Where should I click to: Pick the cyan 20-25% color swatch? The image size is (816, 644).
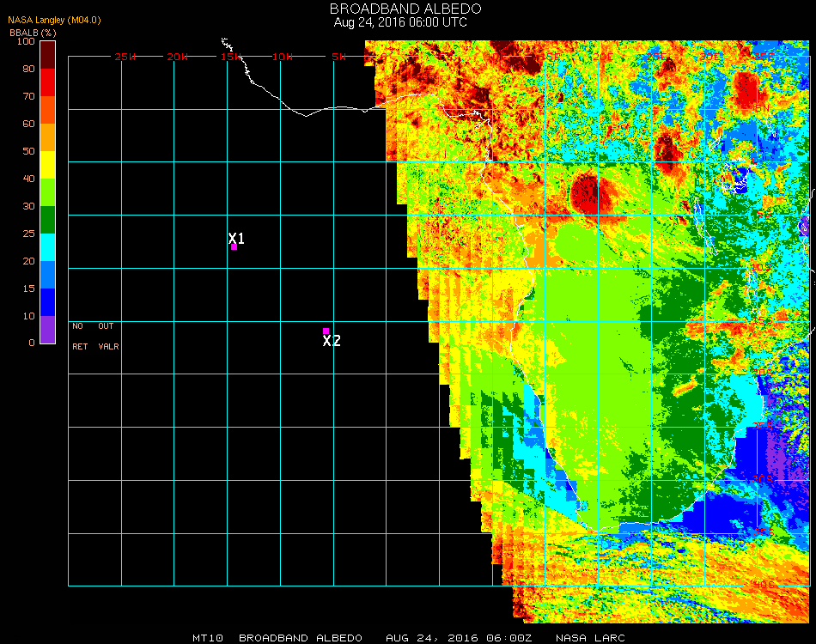[x=47, y=247]
